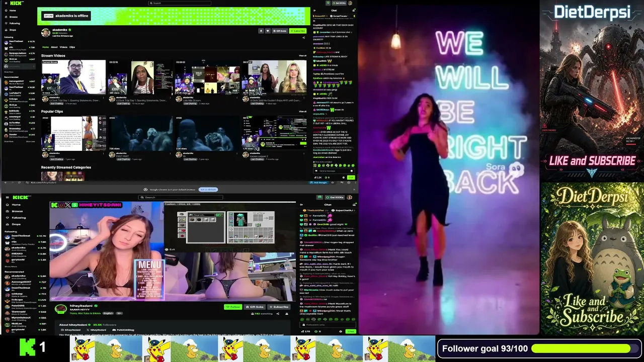Click View all beside Stream Videos
This screenshot has width=644, height=362.
pyautogui.click(x=302, y=55)
